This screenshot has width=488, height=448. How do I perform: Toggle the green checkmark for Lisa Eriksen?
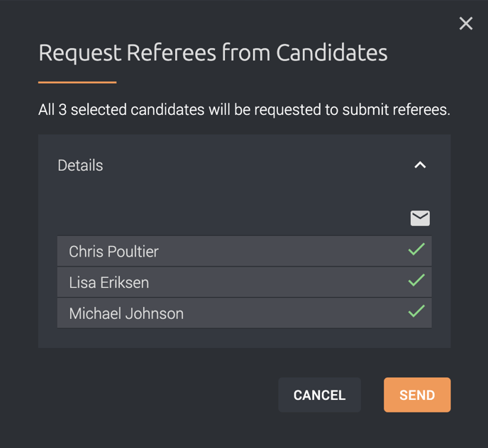click(416, 280)
